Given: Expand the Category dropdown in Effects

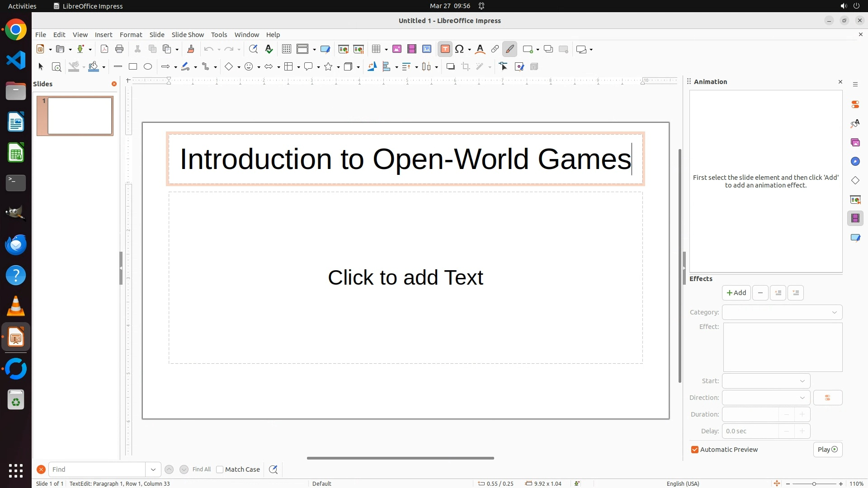Looking at the screenshot, I should point(782,312).
